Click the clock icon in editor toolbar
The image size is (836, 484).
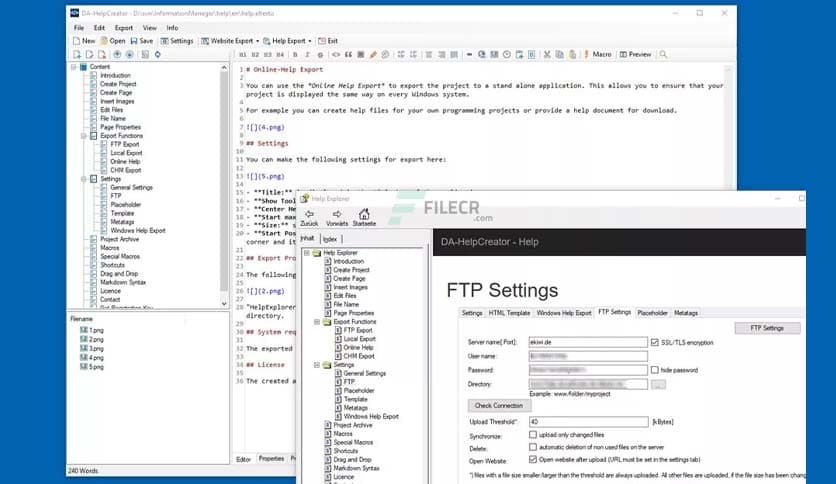coord(507,55)
